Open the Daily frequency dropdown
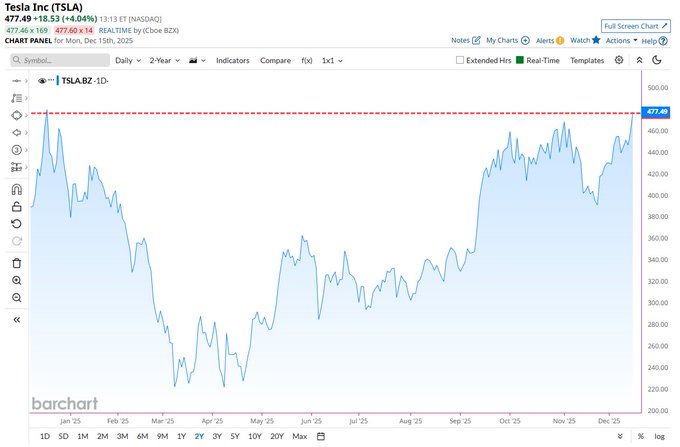Viewport: 680px width, 447px height. (128, 61)
